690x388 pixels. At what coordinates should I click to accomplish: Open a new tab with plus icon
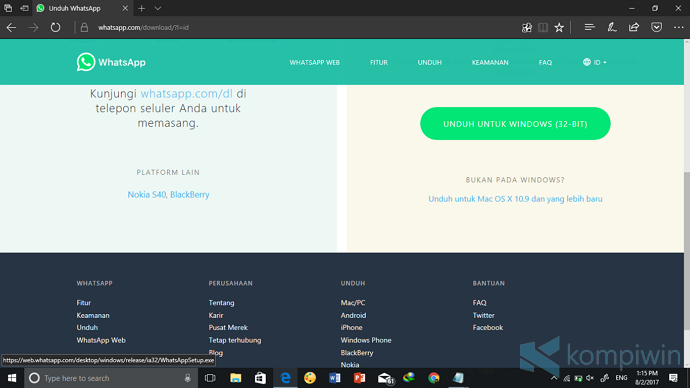[x=141, y=8]
